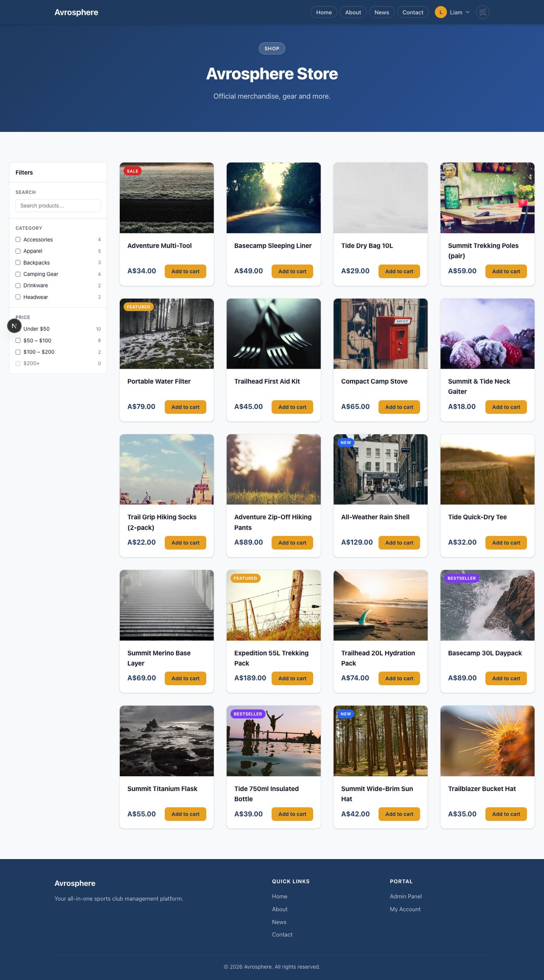Image resolution: width=544 pixels, height=980 pixels.
Task: Click the footer About link
Action: click(280, 909)
